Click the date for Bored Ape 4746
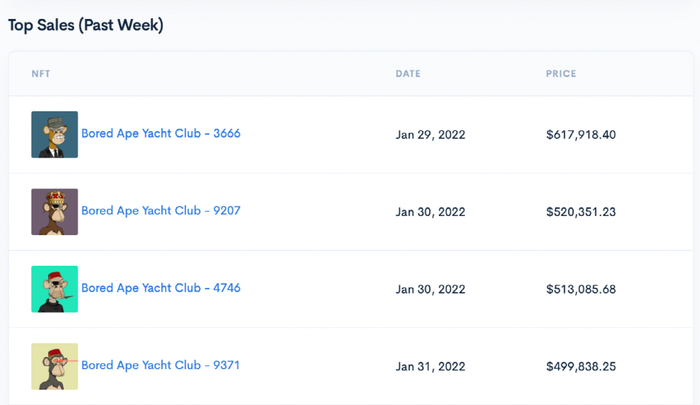This screenshot has height=405, width=700. tap(431, 290)
